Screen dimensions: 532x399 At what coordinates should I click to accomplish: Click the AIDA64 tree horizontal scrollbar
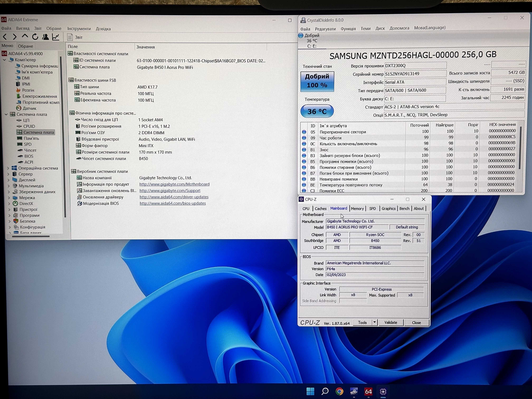[31, 236]
